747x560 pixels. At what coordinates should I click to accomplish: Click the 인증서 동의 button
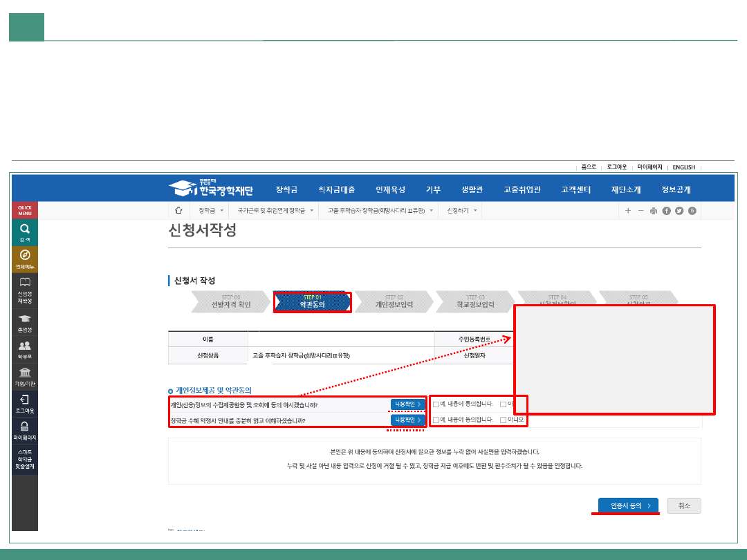(629, 506)
